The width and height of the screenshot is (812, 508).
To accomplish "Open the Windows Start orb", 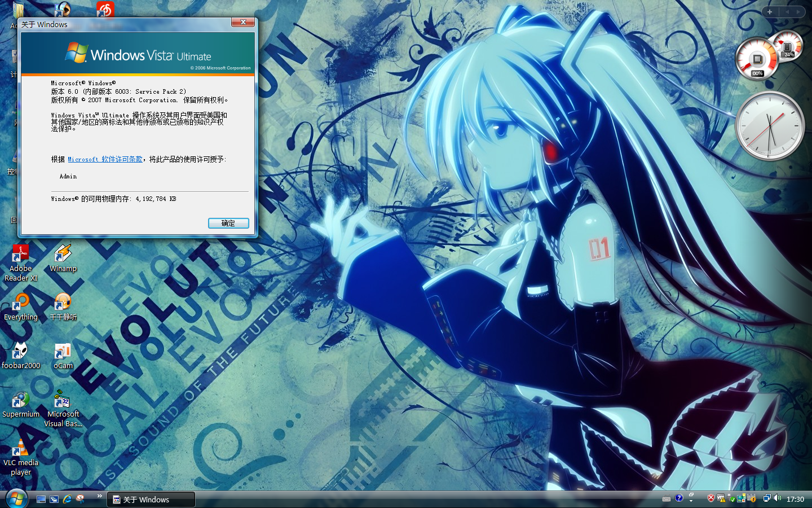I will [16, 499].
